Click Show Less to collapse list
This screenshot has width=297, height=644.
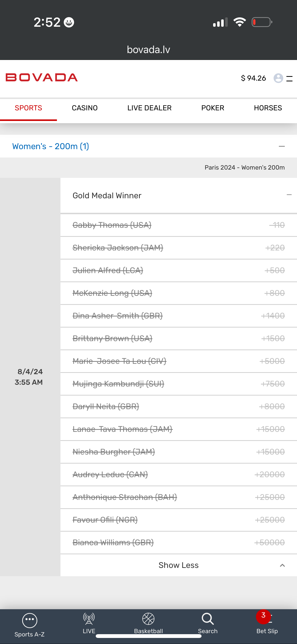pos(178,565)
